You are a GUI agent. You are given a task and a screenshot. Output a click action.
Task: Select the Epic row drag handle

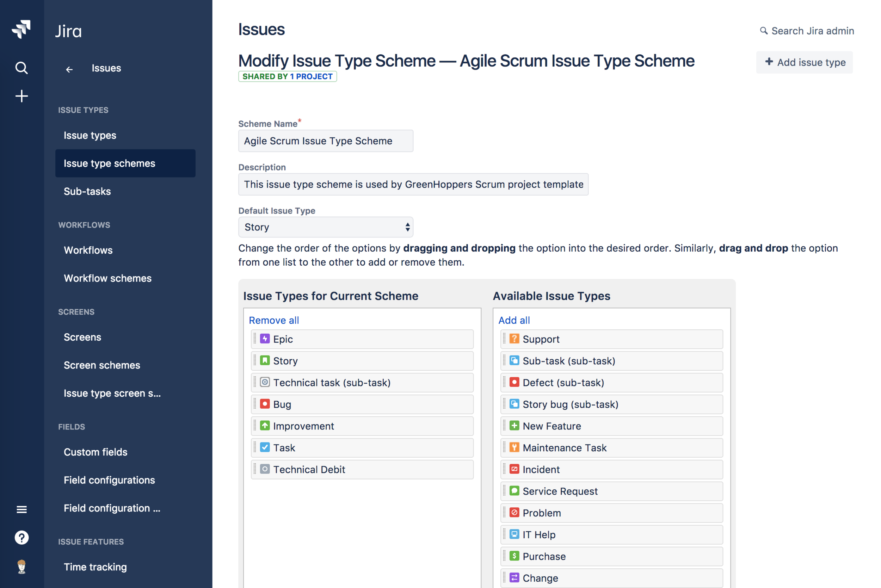click(x=255, y=339)
